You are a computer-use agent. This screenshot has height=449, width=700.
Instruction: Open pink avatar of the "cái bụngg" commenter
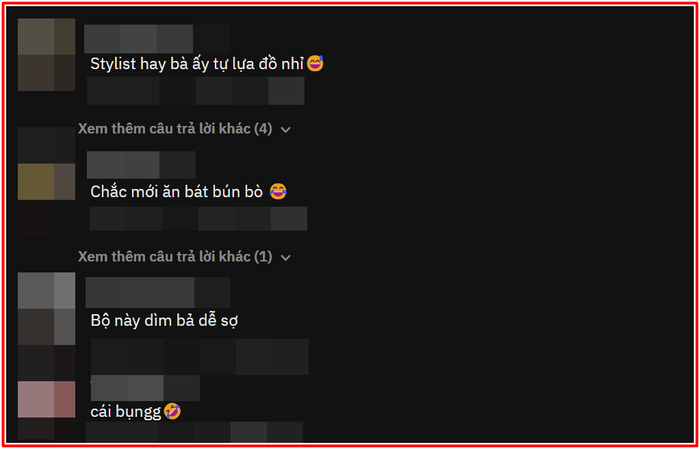click(x=46, y=399)
